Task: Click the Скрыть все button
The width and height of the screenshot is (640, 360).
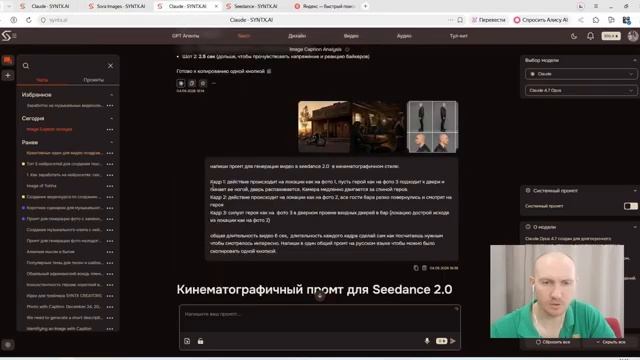Action: tap(611, 342)
